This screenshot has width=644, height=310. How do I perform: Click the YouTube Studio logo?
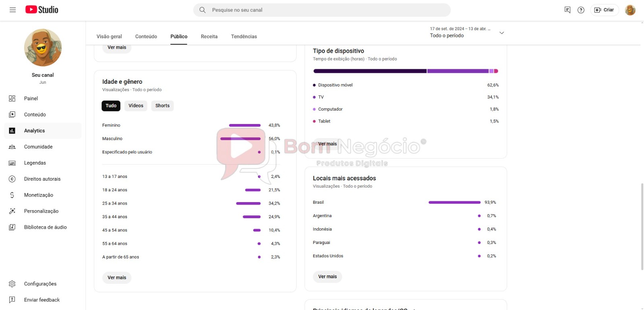42,10
